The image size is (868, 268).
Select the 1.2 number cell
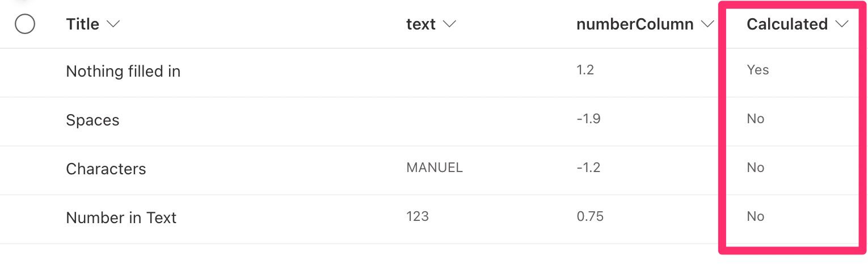585,70
